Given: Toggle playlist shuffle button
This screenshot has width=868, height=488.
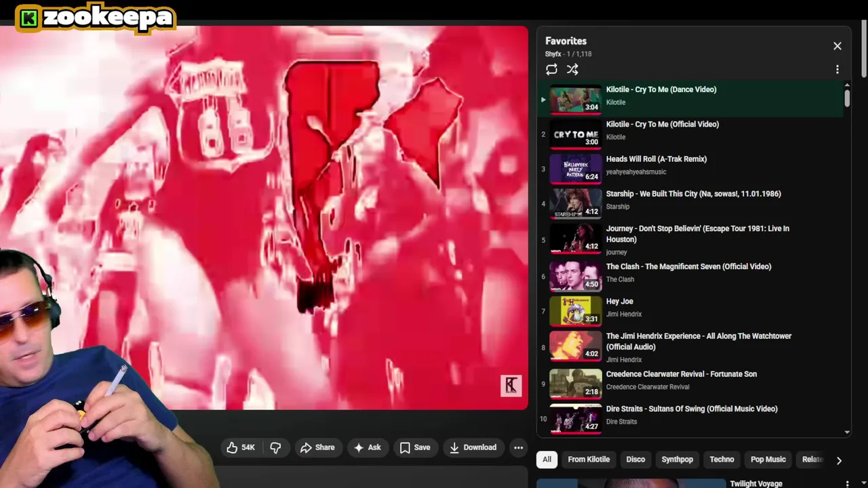Looking at the screenshot, I should (x=572, y=69).
